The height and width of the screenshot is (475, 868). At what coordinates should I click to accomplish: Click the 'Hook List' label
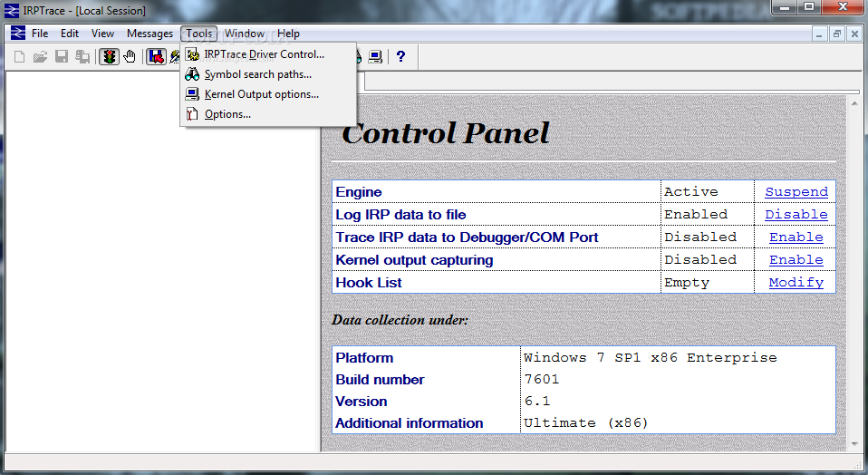pyautogui.click(x=369, y=282)
